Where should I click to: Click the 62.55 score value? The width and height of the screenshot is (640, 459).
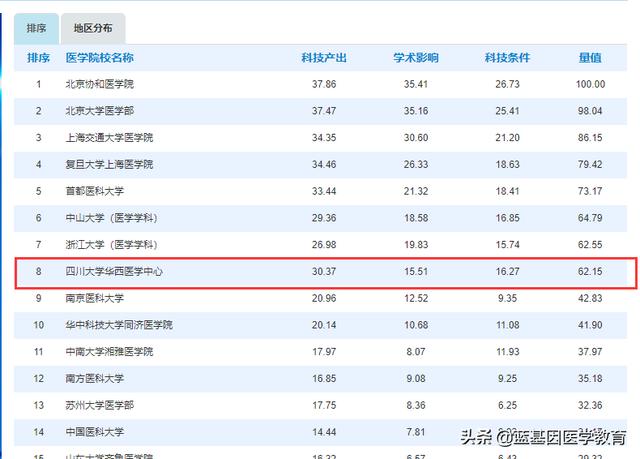click(x=590, y=245)
